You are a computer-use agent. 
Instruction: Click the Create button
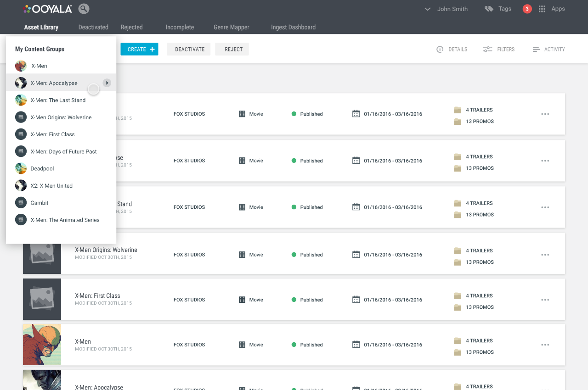coord(139,49)
